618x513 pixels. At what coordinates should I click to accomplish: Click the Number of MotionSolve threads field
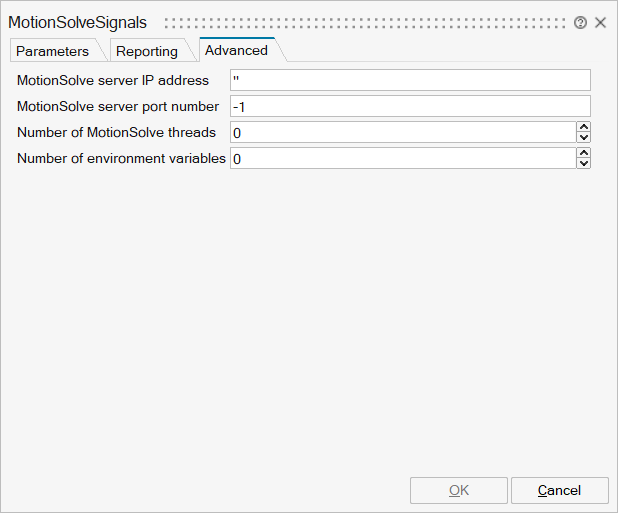(x=402, y=132)
